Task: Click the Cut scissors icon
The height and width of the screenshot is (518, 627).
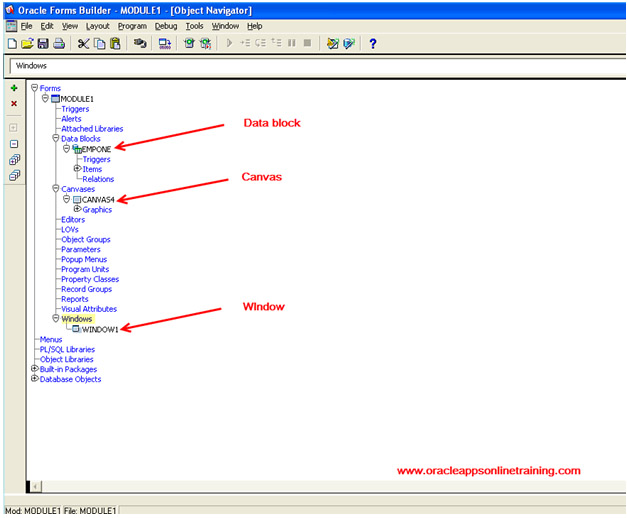Action: (x=83, y=43)
